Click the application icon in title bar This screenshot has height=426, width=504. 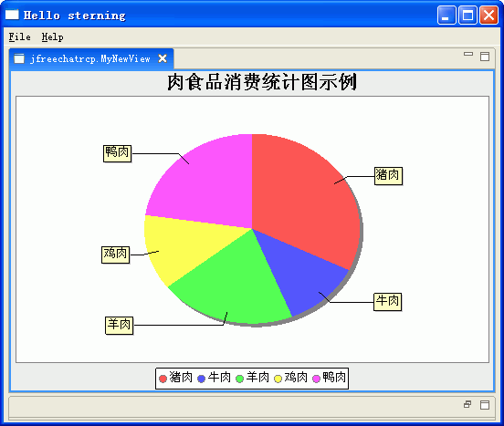coord(12,15)
